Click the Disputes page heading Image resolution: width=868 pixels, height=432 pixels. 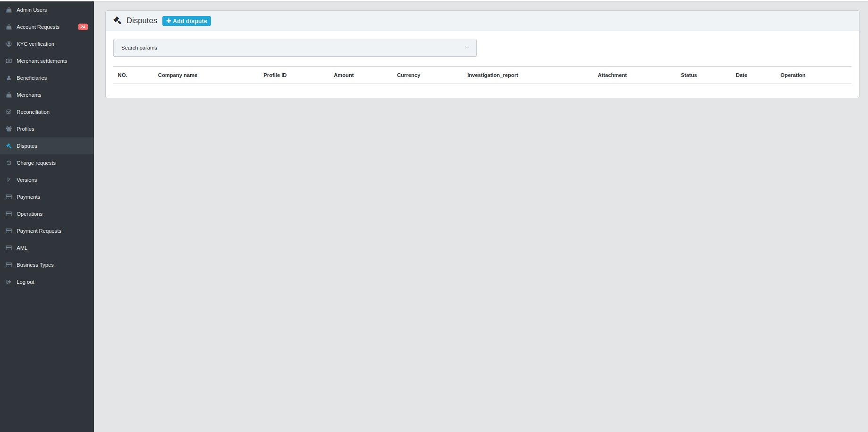pos(142,20)
